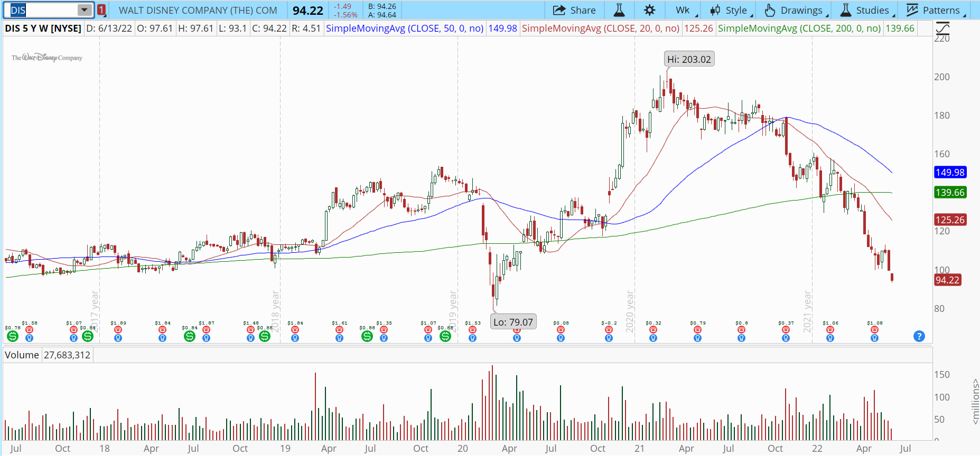Screen dimensions: 980x456
Task: Click the Walt Disney Company logo
Action: pos(47,58)
